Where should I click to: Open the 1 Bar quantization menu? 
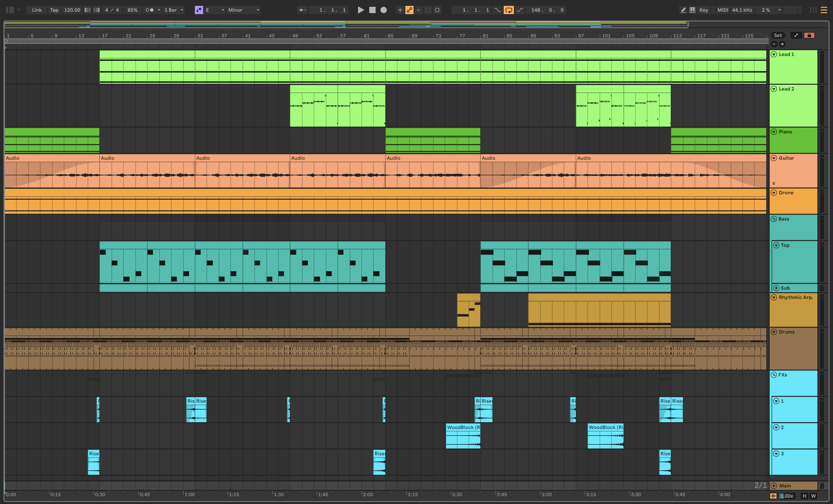[174, 10]
